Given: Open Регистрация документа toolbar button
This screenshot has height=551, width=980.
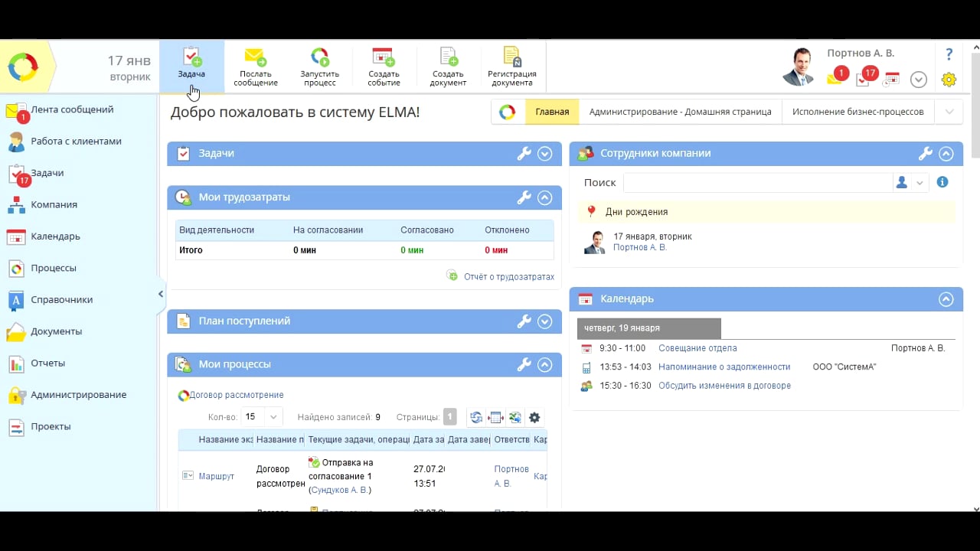Looking at the screenshot, I should (x=512, y=66).
